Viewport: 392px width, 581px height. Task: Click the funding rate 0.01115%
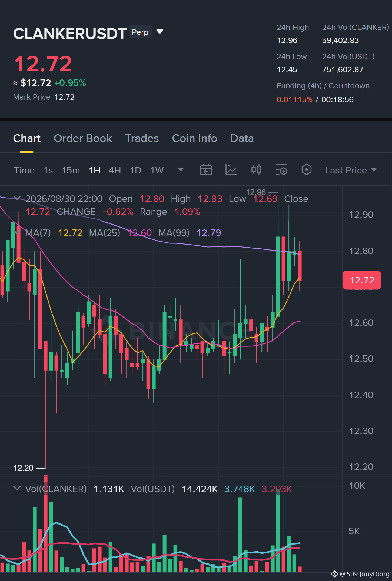(294, 99)
